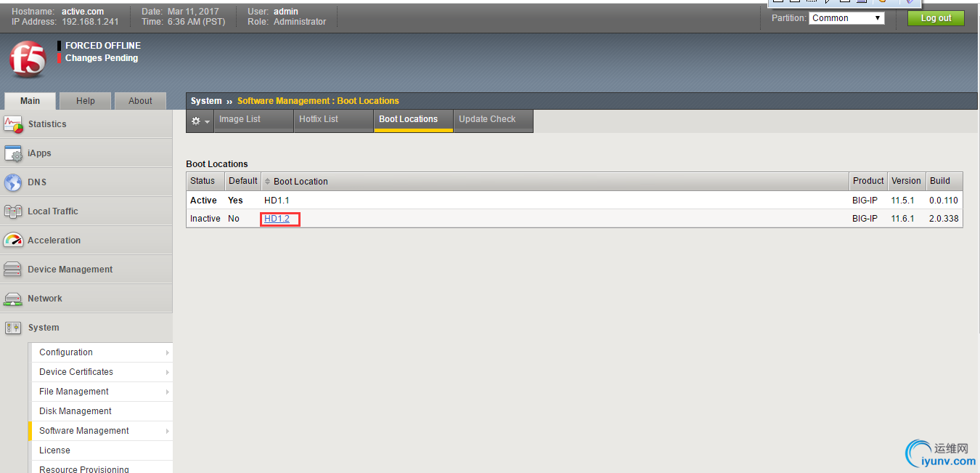Switch to the Image List tab
This screenshot has width=980, height=473.
(x=253, y=120)
